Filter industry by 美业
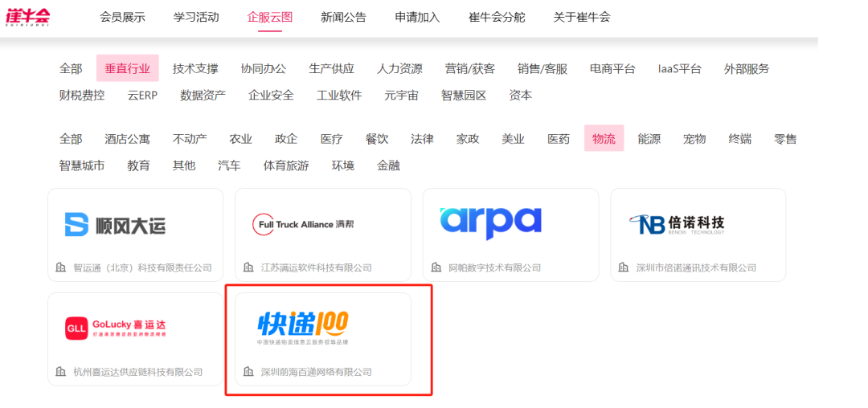The image size is (868, 408). pos(513,139)
